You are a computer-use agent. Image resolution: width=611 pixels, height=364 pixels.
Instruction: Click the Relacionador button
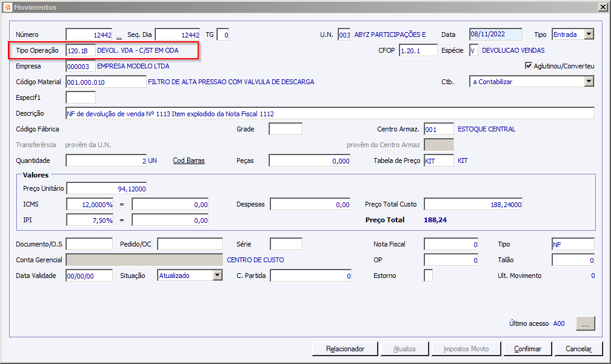point(346,349)
